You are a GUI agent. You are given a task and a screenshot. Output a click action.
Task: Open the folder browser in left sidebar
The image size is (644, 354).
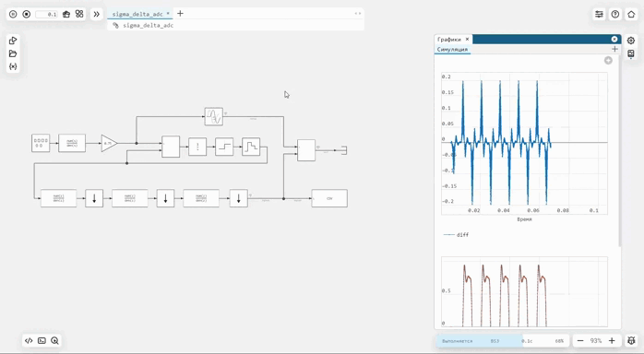13,53
